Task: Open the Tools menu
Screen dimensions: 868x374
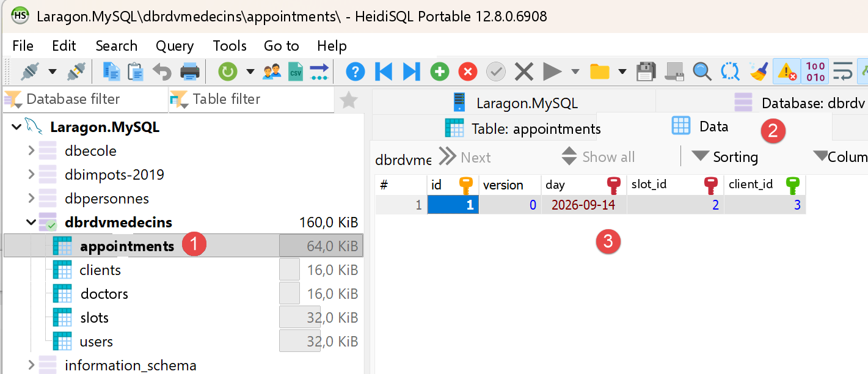Action: click(x=230, y=46)
